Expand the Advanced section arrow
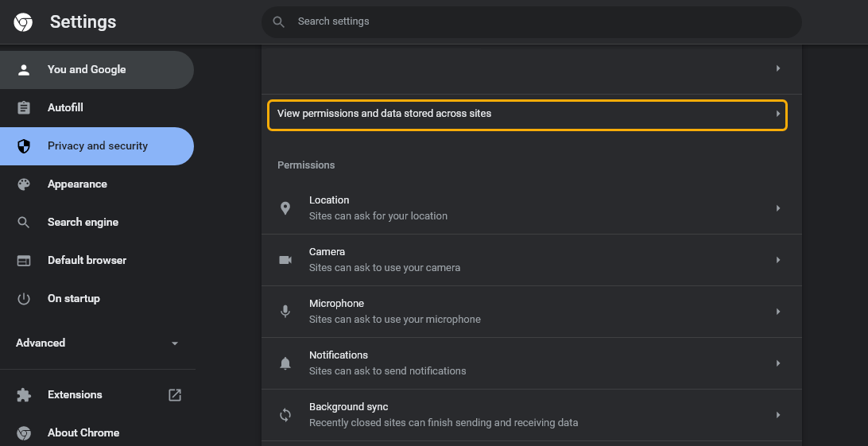This screenshot has width=868, height=446. pyautogui.click(x=175, y=343)
